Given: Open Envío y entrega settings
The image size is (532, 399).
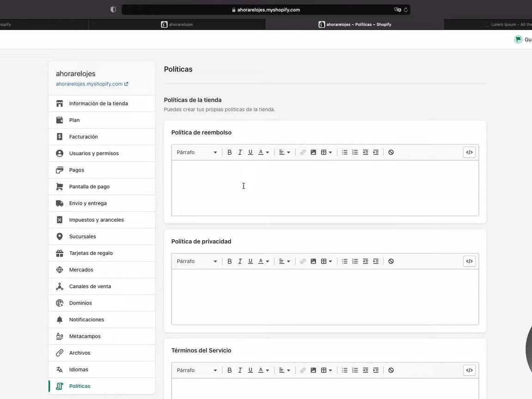Looking at the screenshot, I should pos(102,203).
